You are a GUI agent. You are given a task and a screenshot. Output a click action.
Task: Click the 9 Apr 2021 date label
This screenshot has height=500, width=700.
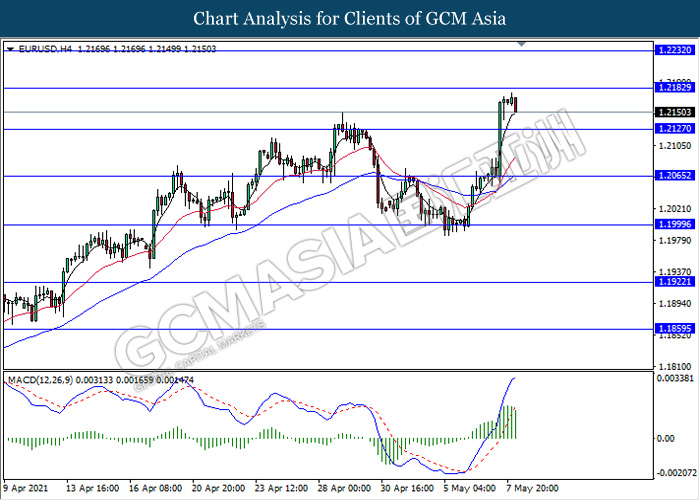tap(26, 488)
